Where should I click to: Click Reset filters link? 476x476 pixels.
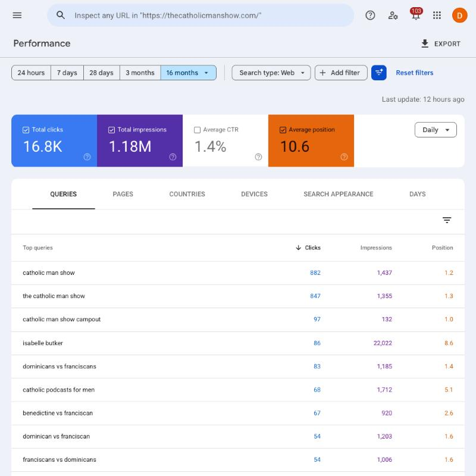(x=414, y=73)
